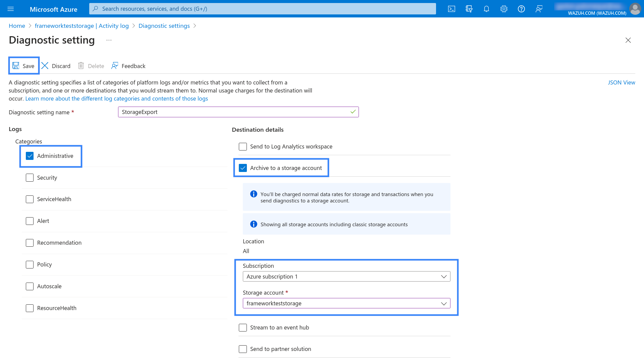
Task: Open the Storage account dropdown
Action: click(346, 303)
